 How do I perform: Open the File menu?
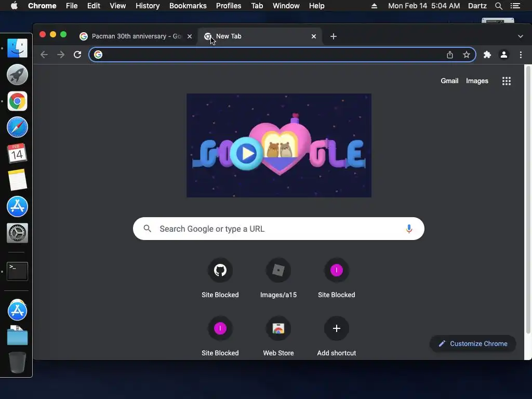coord(72,6)
